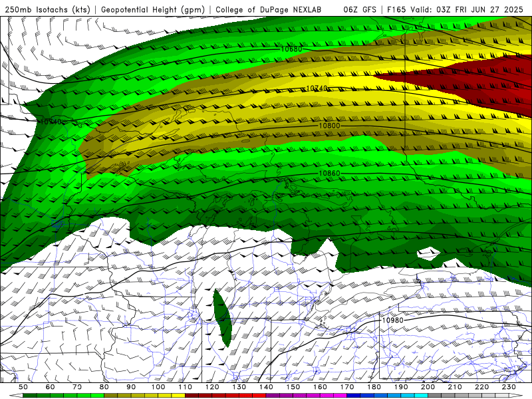Click the 210 knot legend label

[x=455, y=387]
